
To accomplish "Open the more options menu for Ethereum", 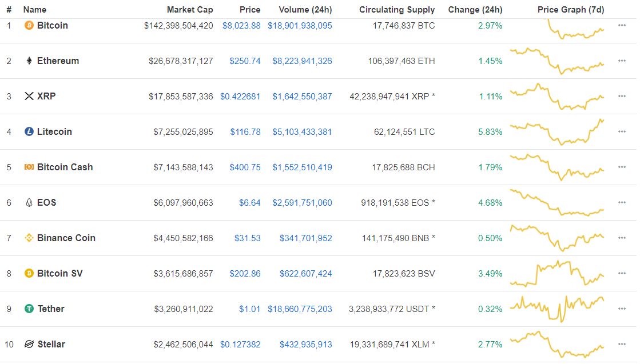I will pos(622,61).
